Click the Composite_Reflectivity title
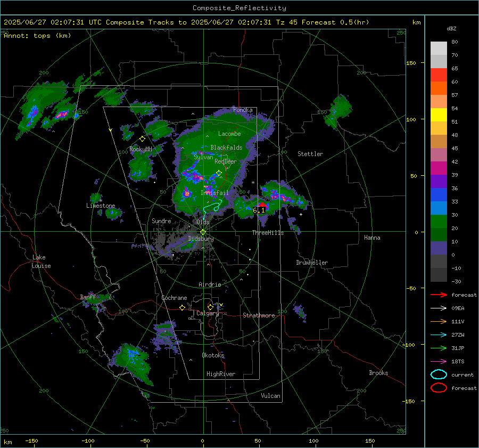The image size is (479, 448). point(239,8)
